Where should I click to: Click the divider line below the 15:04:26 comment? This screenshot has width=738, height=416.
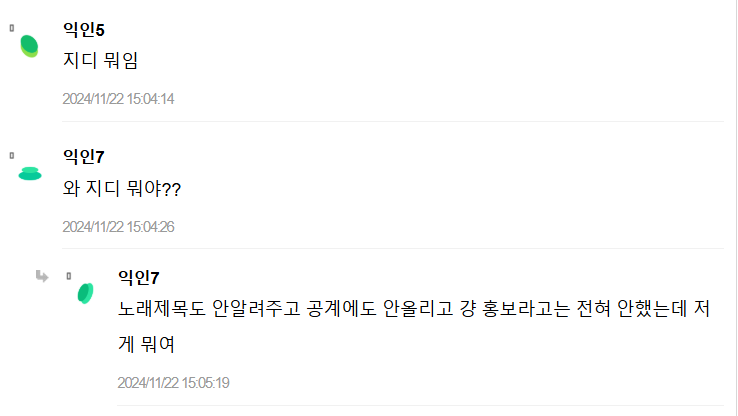pyautogui.click(x=392, y=248)
